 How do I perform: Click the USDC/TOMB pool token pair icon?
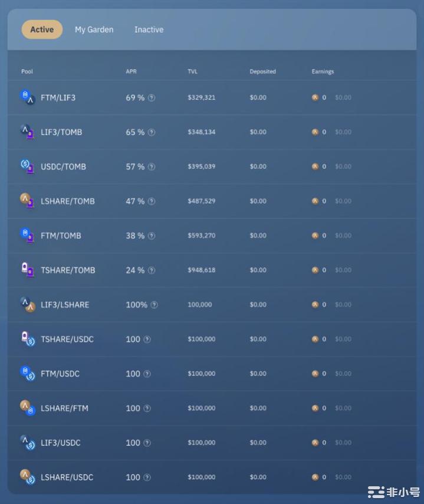(27, 166)
